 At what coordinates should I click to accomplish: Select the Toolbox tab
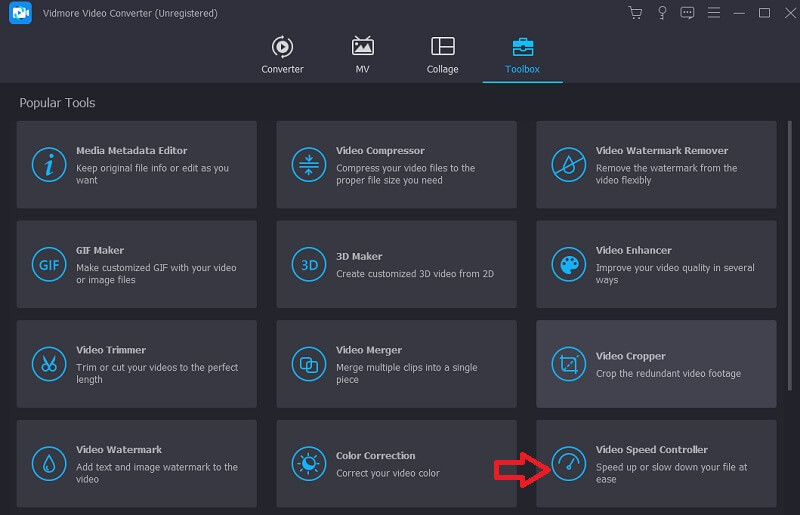522,55
